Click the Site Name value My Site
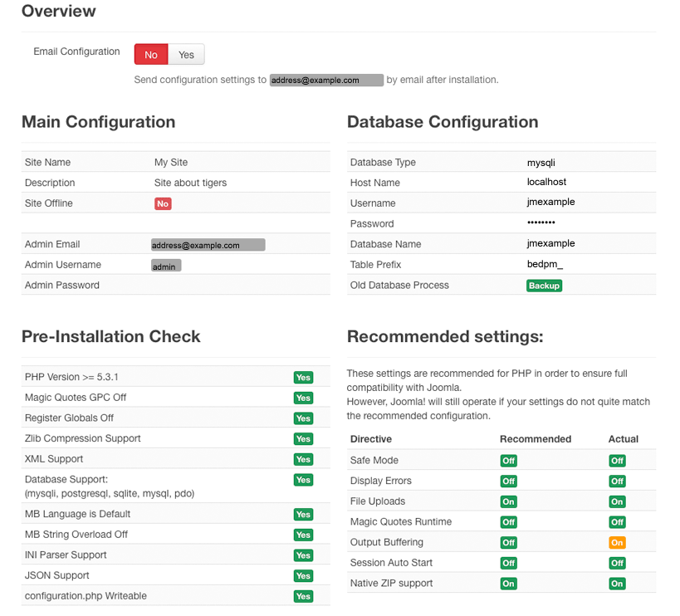The image size is (680, 616). (x=171, y=163)
